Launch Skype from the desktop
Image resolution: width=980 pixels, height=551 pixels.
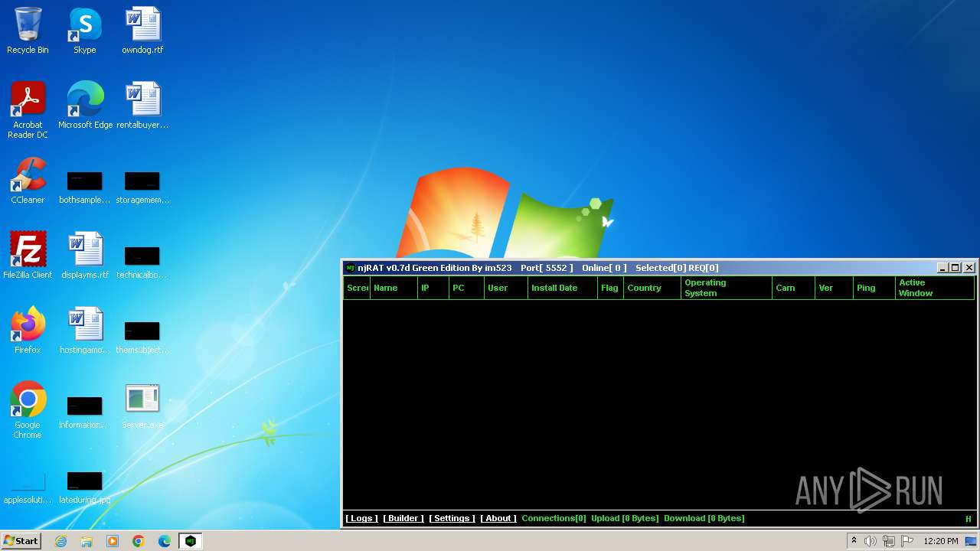click(x=85, y=31)
